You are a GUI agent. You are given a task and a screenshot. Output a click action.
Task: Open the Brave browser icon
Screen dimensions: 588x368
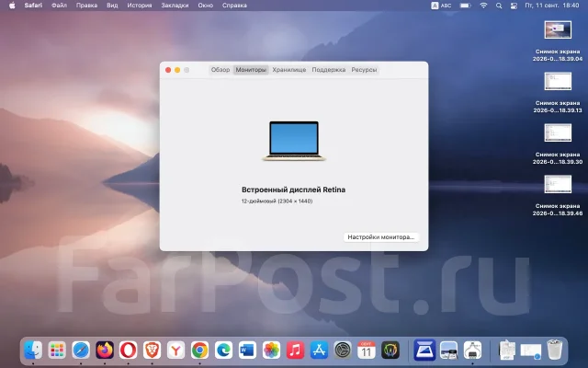coord(152,350)
